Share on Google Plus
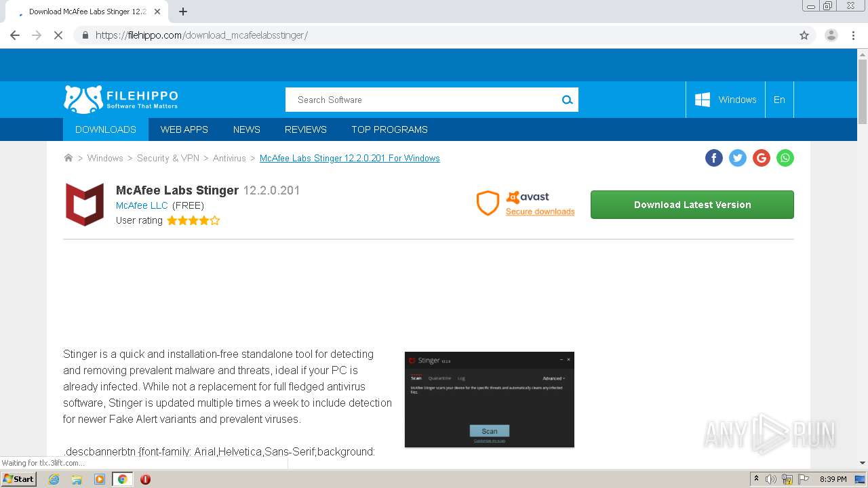The width and height of the screenshot is (868, 488). click(762, 158)
